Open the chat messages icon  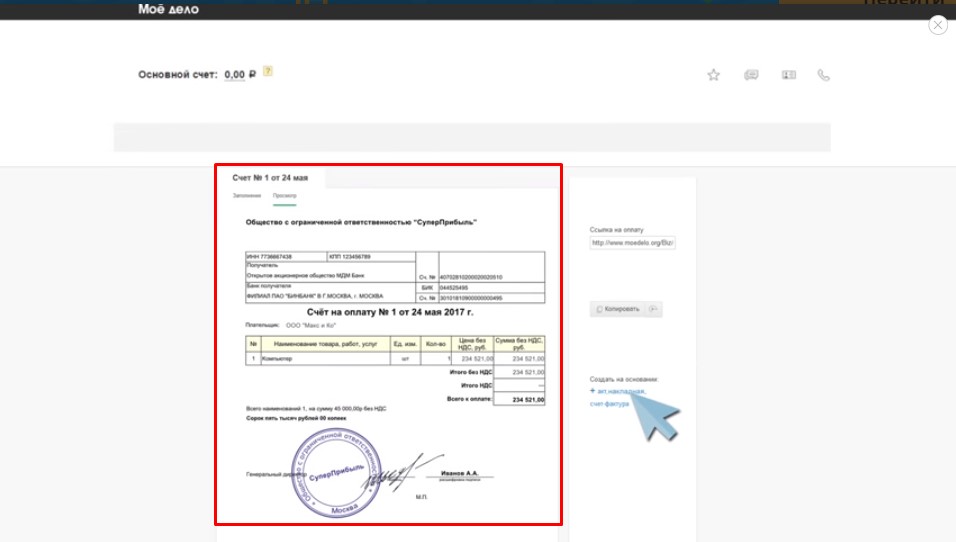pos(751,75)
